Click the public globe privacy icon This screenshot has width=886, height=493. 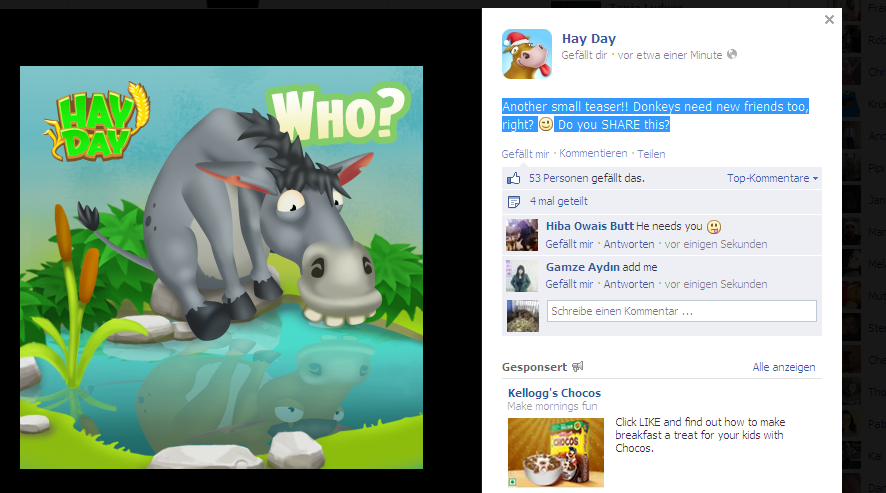pyautogui.click(x=732, y=54)
